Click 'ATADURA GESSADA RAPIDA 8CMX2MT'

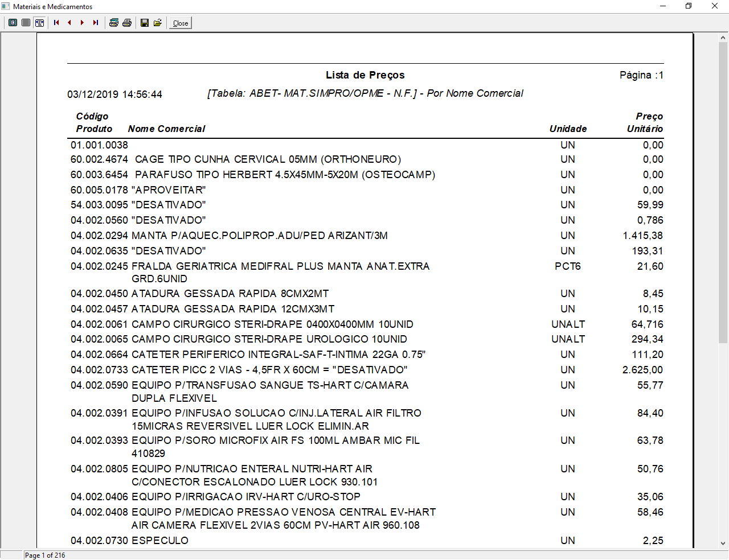coord(230,294)
